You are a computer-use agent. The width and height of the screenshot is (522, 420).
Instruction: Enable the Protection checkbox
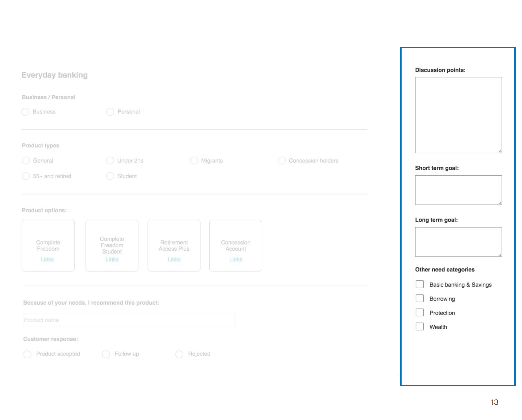pyautogui.click(x=420, y=312)
